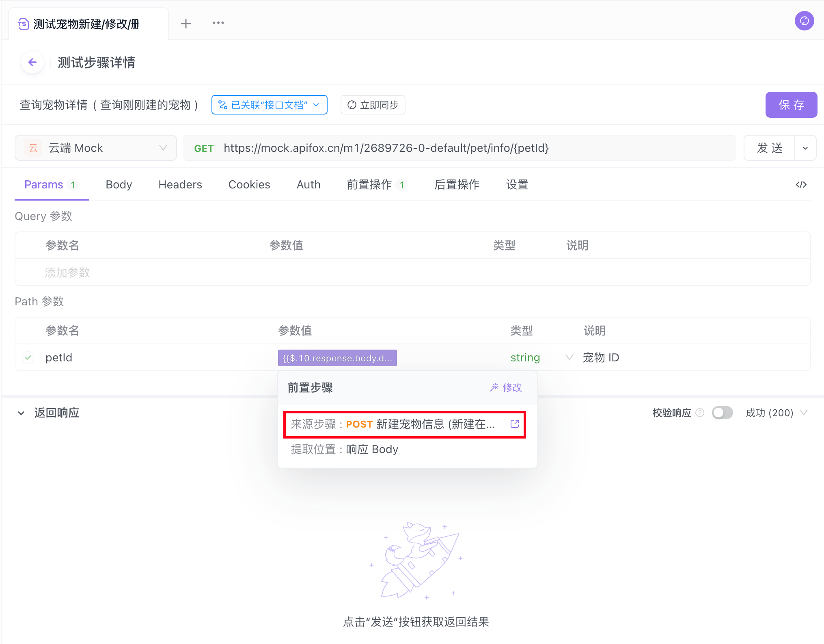
Task: Switch to the Body tab
Action: (x=119, y=185)
